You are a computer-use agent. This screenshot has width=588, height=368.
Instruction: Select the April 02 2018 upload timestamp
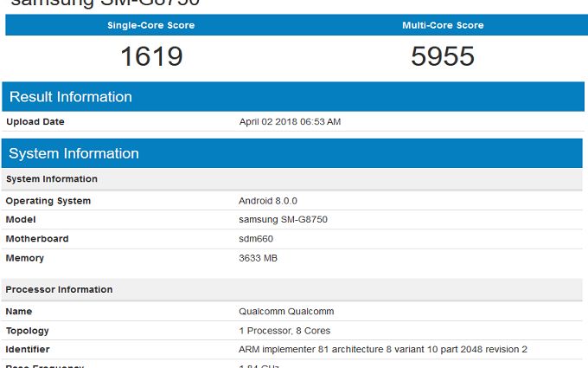(x=290, y=122)
